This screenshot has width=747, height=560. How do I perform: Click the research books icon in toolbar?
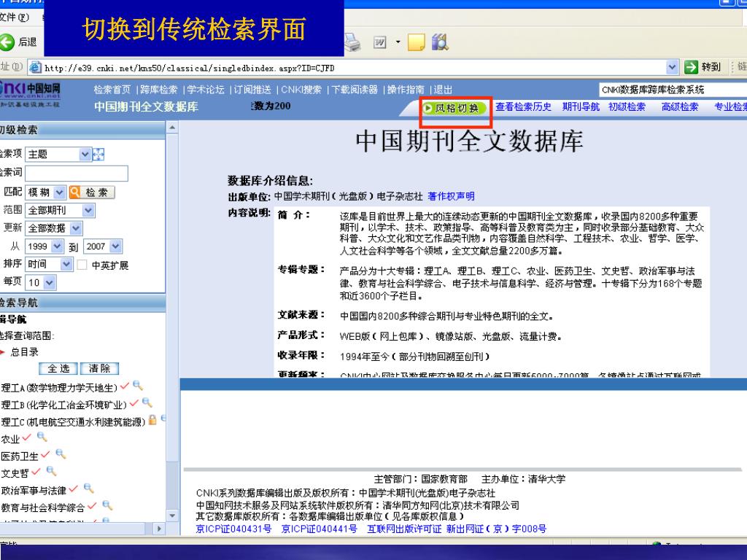(x=440, y=42)
